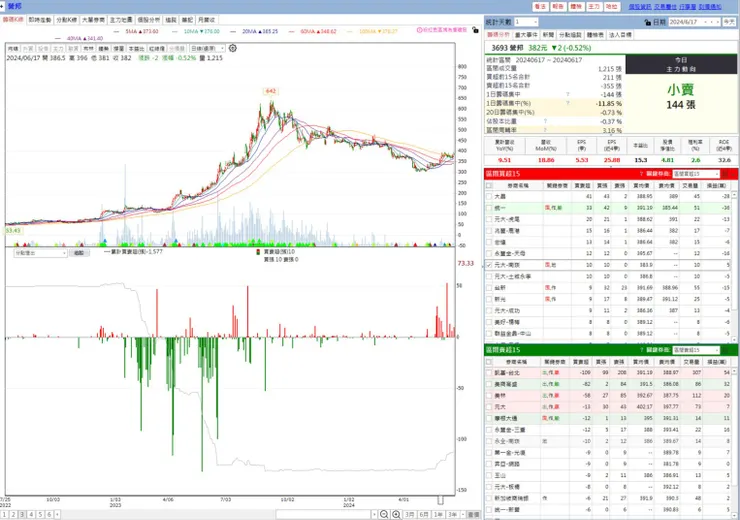Click the 642 peak price label on chart
This screenshot has height=520, width=740.
(x=270, y=91)
